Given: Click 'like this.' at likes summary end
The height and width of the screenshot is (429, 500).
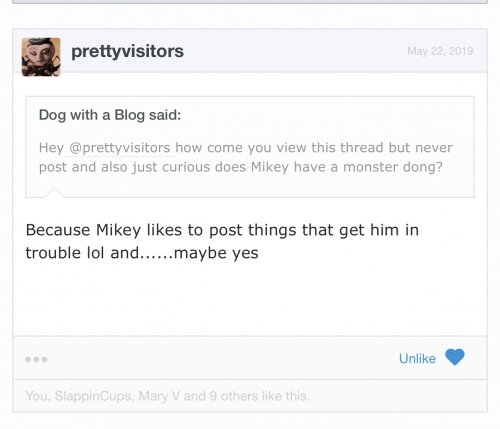Looking at the screenshot, I should [286, 396].
